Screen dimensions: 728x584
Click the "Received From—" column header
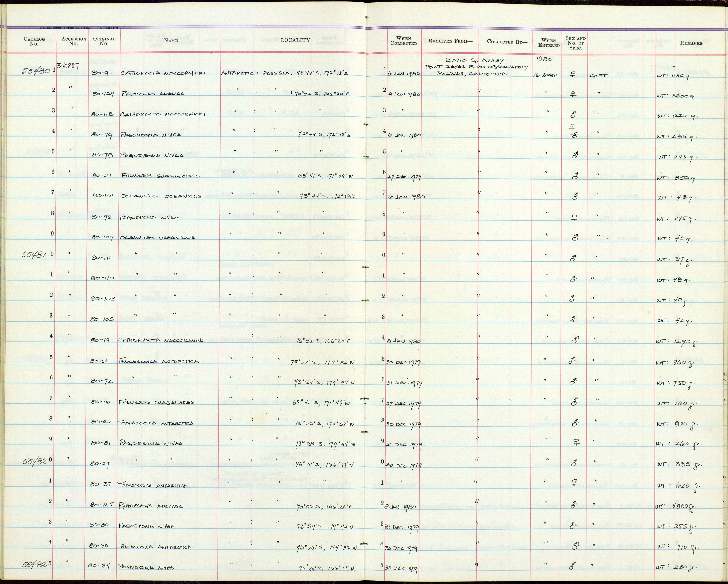point(450,41)
